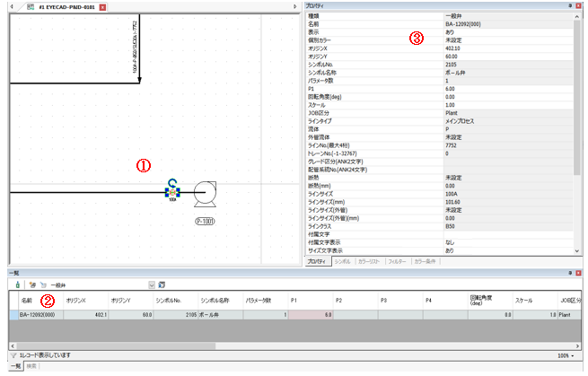
Task: Click the 名前 value BA-12092(000) in properties
Action: [508, 24]
